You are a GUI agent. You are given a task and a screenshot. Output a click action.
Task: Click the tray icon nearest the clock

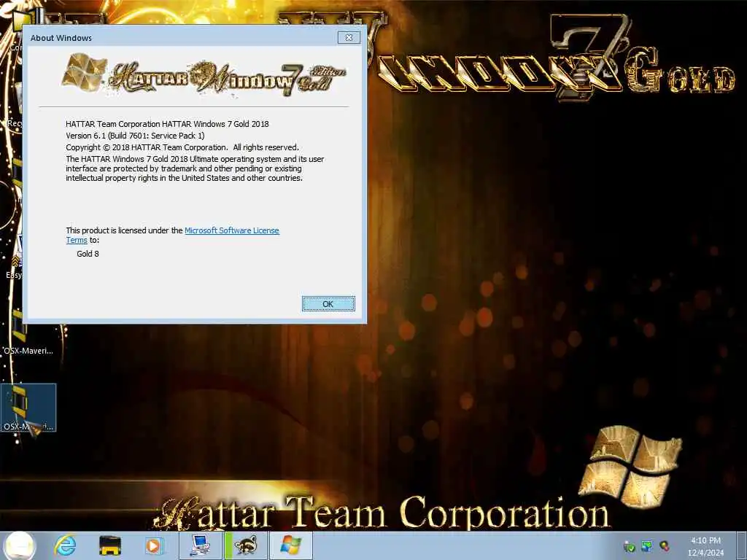point(664,546)
